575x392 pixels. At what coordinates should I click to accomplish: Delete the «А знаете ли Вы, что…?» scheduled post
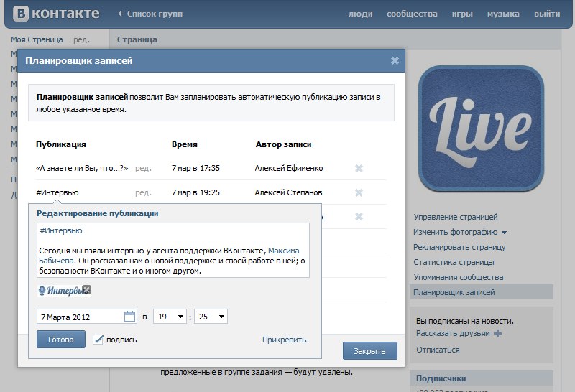(359, 168)
